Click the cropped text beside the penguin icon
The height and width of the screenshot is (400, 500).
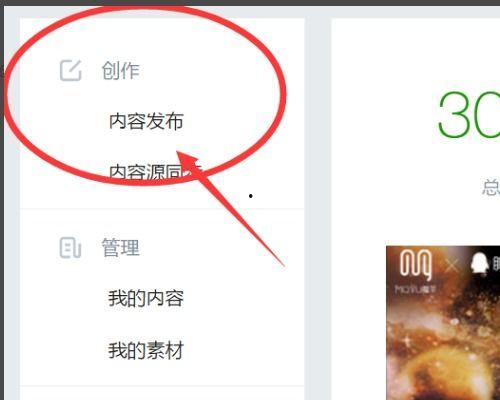[496, 264]
